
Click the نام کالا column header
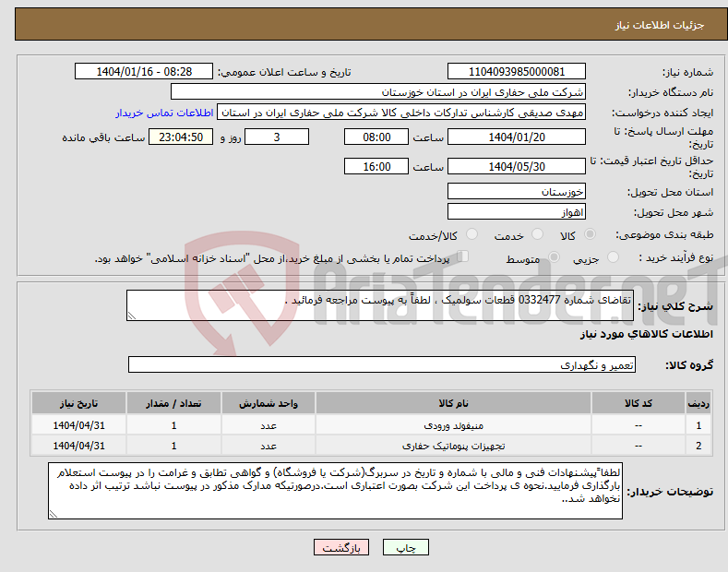pos(453,403)
